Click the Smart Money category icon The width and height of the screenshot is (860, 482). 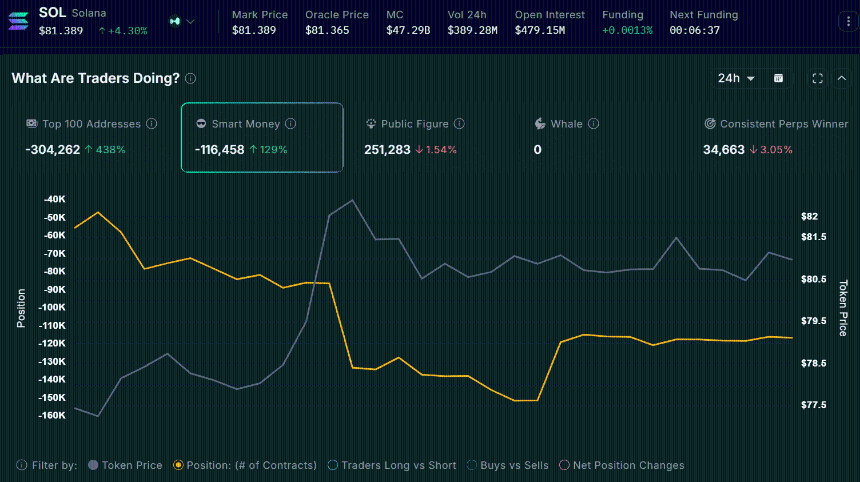point(201,124)
